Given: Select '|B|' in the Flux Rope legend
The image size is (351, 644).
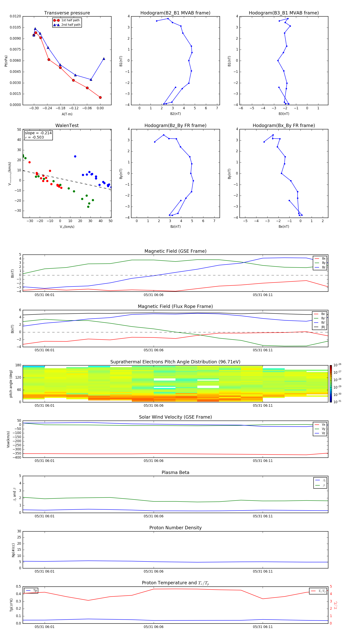Looking at the screenshot, I should [320, 327].
